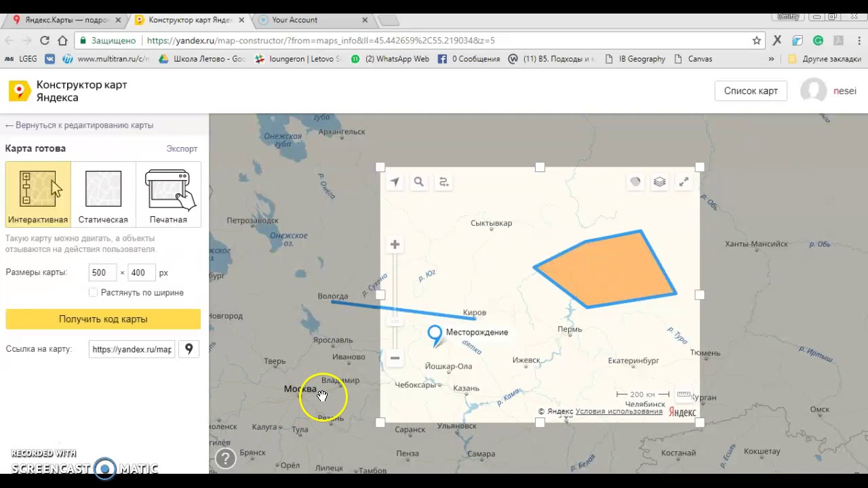Open the loungeron Letovo bookmark

tap(298, 59)
